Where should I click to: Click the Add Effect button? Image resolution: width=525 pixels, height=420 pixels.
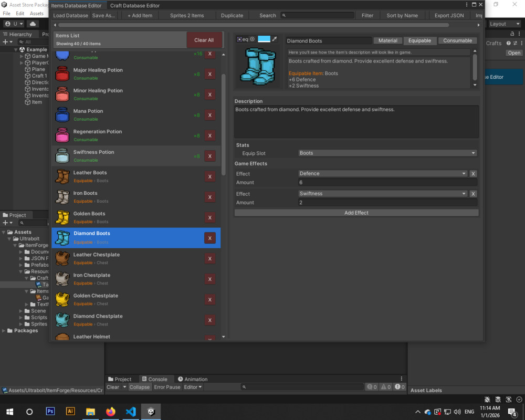pyautogui.click(x=356, y=212)
